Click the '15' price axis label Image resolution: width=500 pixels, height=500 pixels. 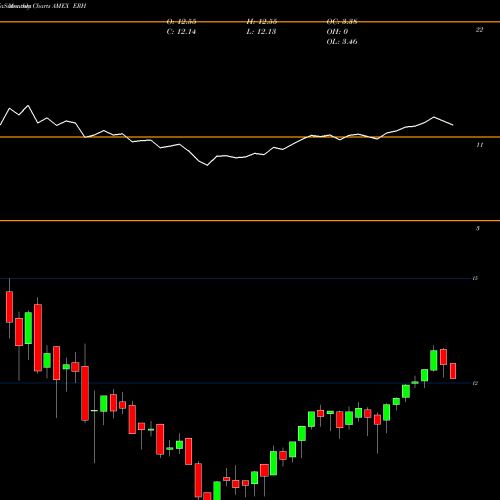475,278
